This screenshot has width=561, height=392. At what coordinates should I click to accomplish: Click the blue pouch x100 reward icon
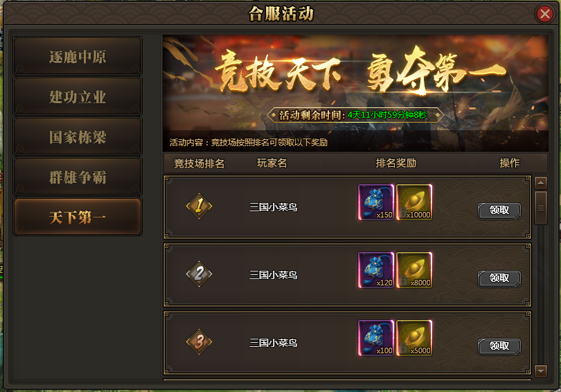(376, 338)
